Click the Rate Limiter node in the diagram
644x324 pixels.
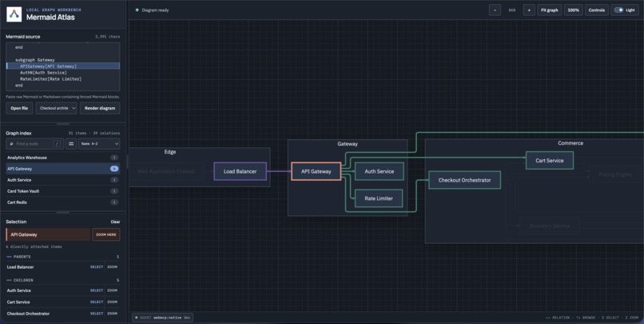[x=379, y=198]
